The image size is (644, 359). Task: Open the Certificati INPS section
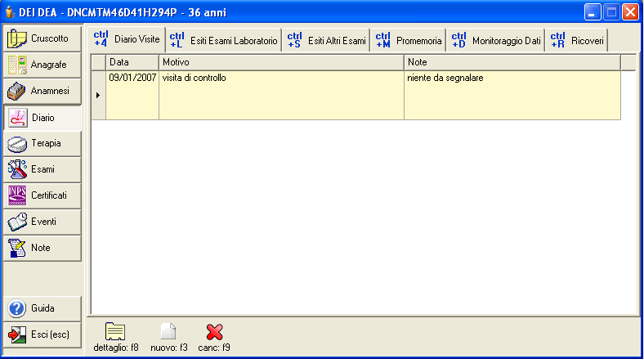pos(42,195)
